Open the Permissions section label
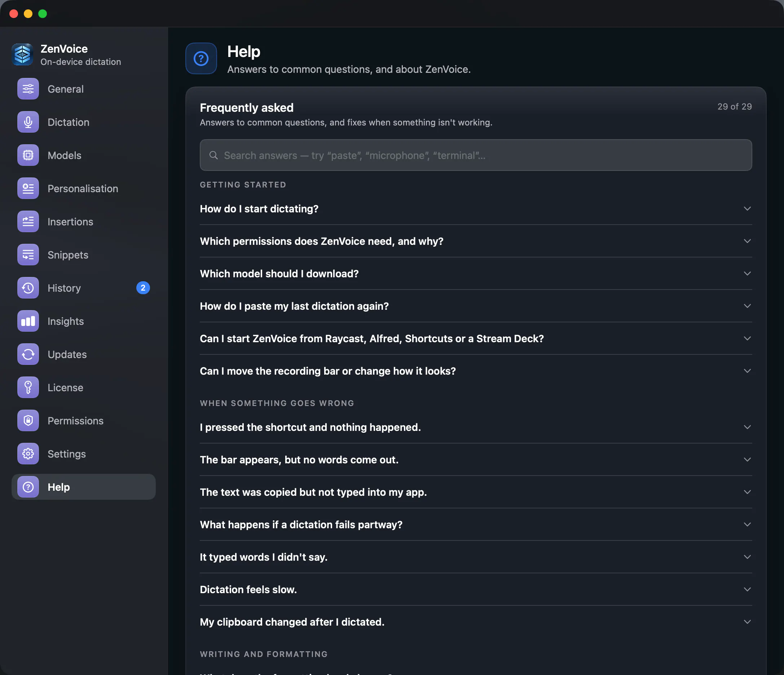The height and width of the screenshot is (675, 784). [x=76, y=421]
